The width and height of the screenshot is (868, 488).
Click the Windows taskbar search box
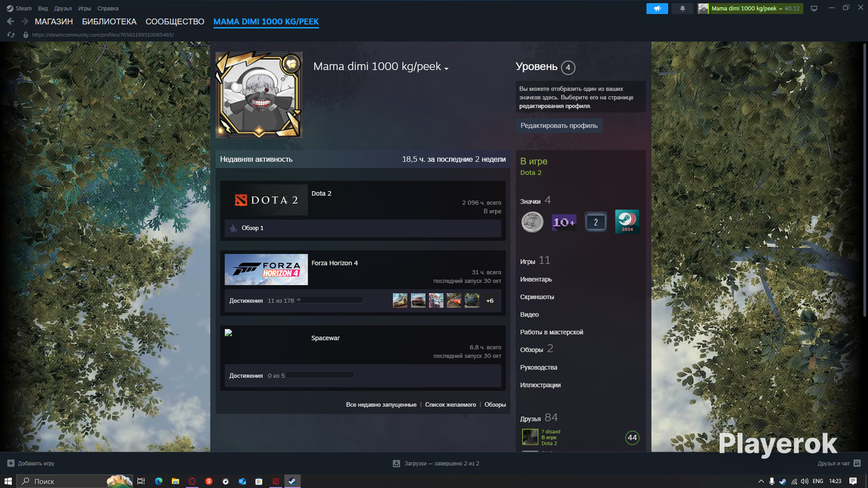click(x=75, y=481)
